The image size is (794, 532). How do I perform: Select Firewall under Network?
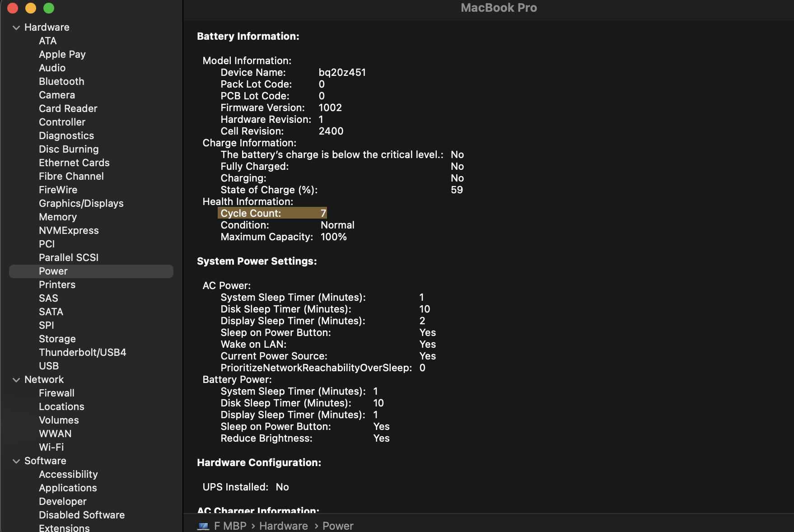pos(56,393)
